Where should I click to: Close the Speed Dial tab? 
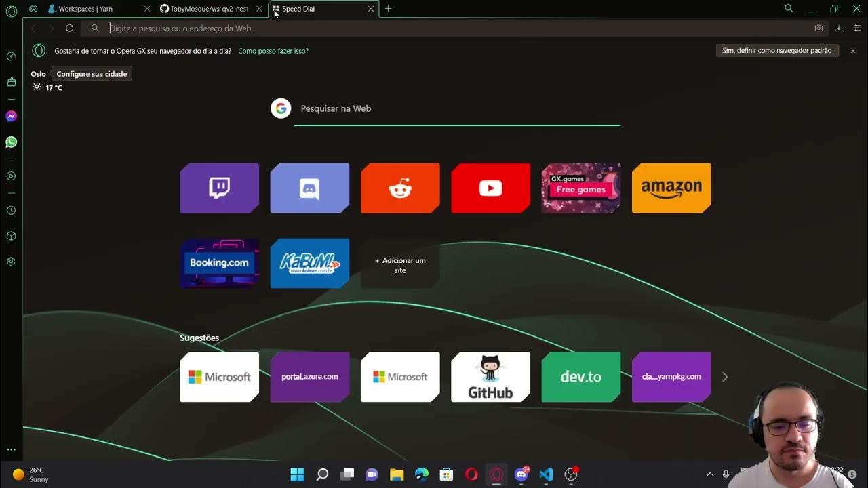(370, 9)
